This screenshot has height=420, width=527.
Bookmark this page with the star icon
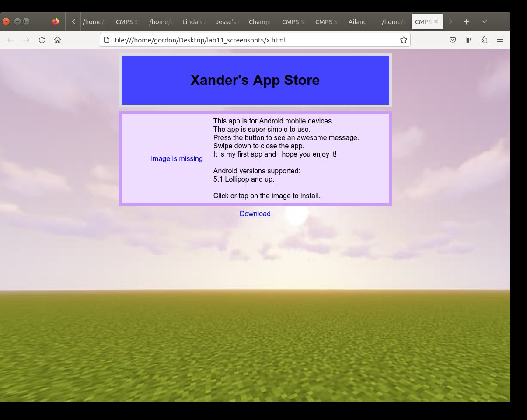tap(403, 40)
